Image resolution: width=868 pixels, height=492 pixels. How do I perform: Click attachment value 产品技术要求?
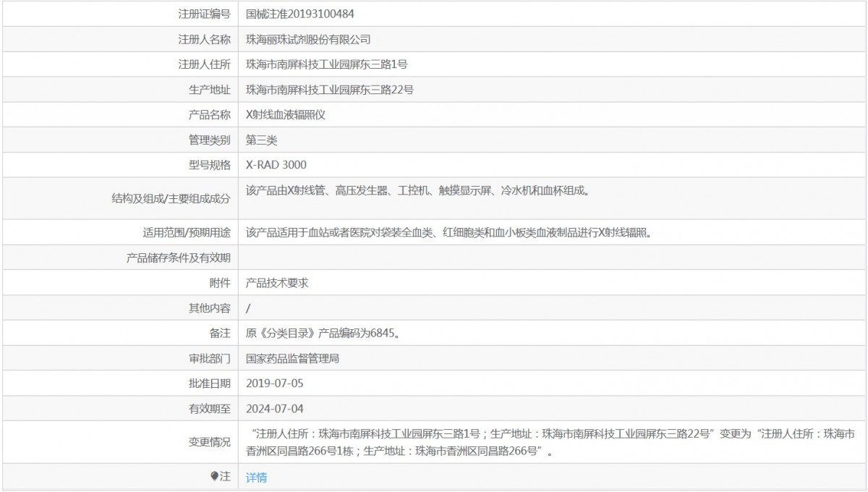coord(277,283)
